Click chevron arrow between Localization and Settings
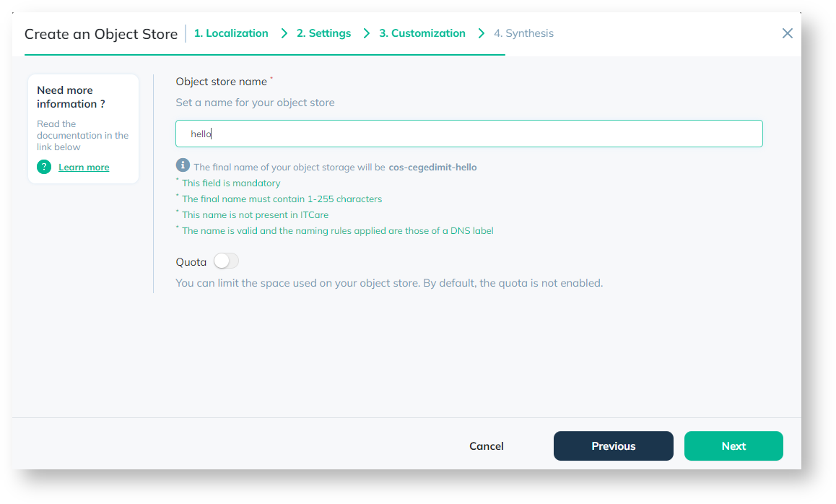This screenshot has height=504, width=836. tap(284, 34)
